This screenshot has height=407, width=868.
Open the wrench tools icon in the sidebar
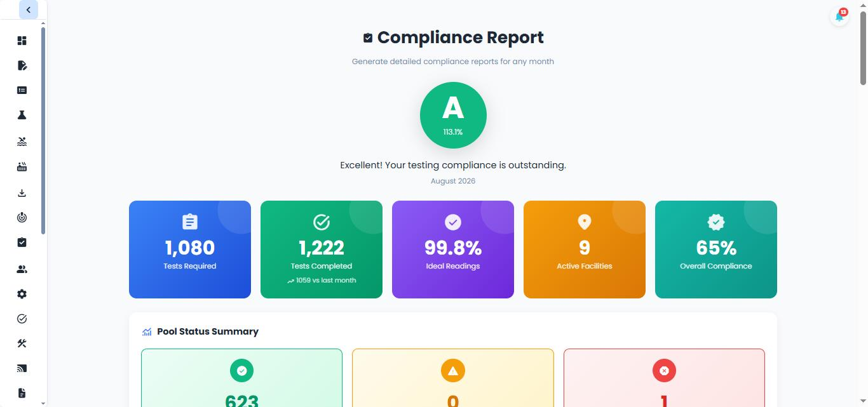[22, 344]
